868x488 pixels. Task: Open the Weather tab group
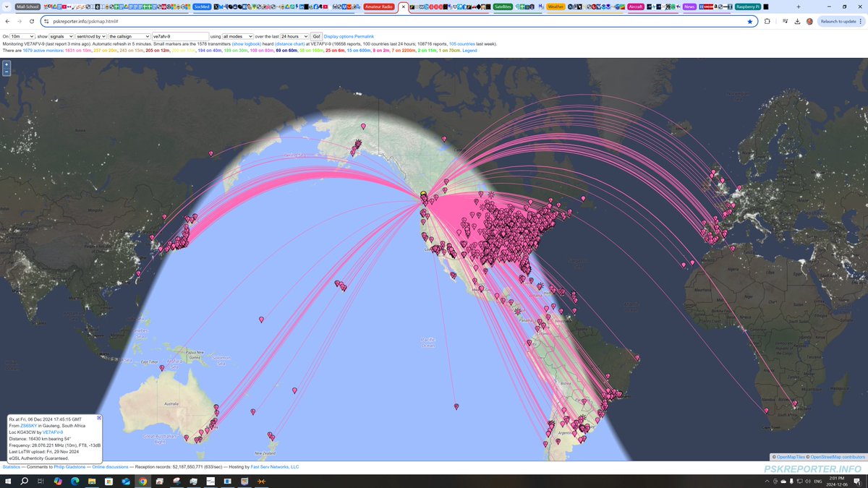[556, 7]
